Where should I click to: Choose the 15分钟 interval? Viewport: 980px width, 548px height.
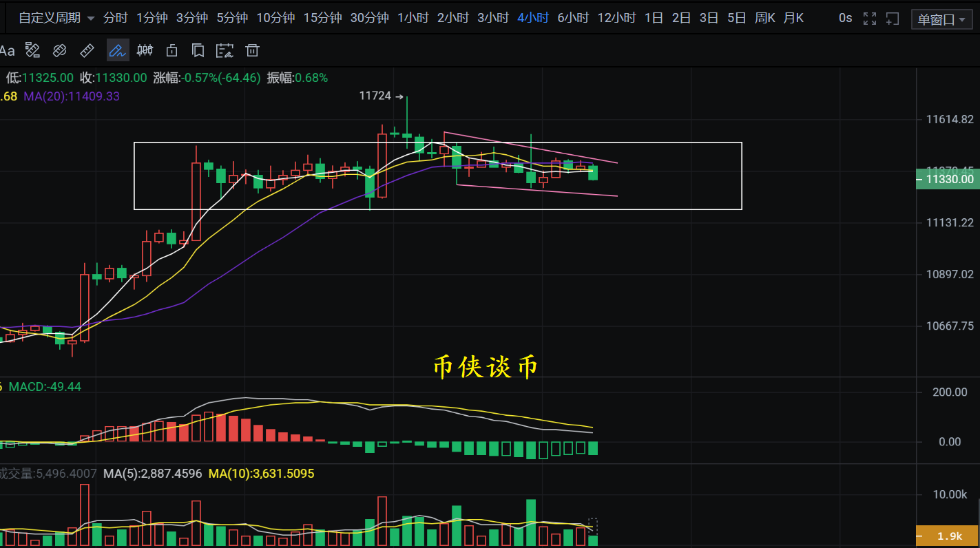[x=322, y=18]
